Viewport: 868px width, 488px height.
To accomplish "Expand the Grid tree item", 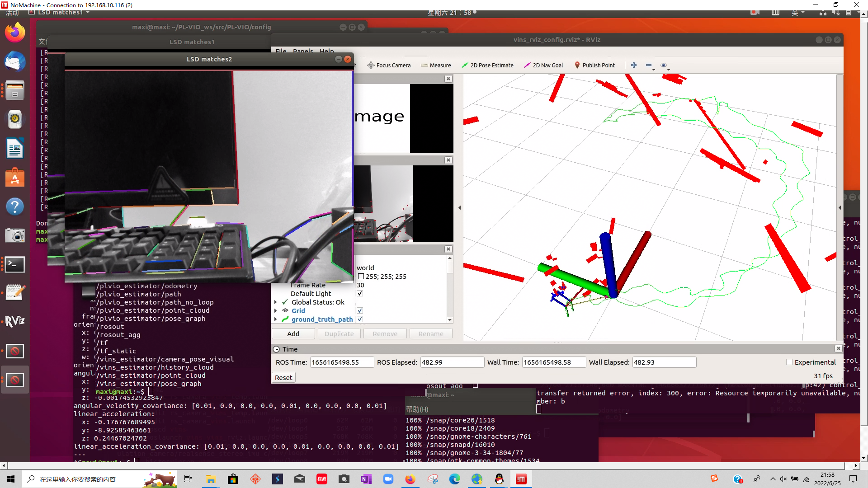I will pyautogui.click(x=275, y=310).
